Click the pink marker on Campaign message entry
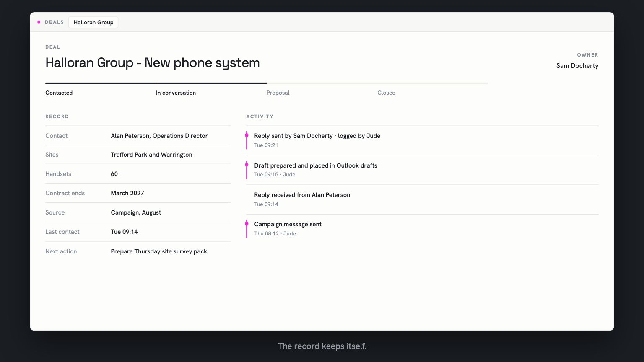Viewport: 644px width, 362px height. click(247, 224)
